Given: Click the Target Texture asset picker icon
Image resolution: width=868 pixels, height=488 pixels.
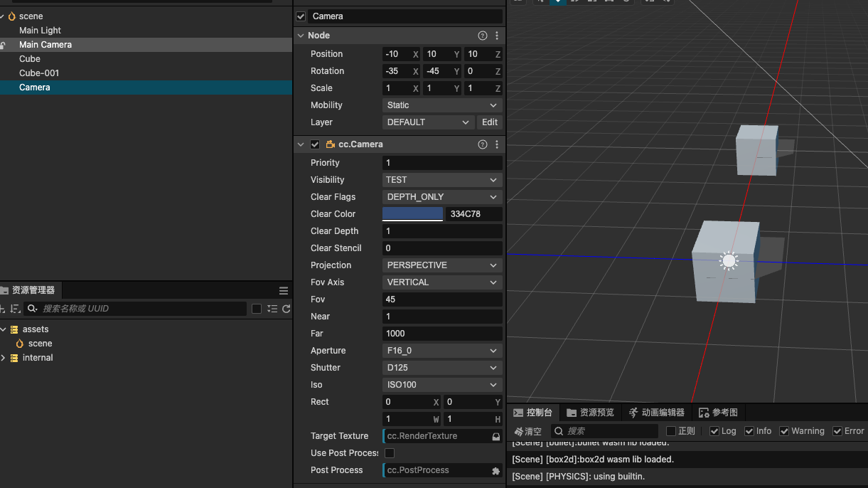Looking at the screenshot, I should coord(495,436).
